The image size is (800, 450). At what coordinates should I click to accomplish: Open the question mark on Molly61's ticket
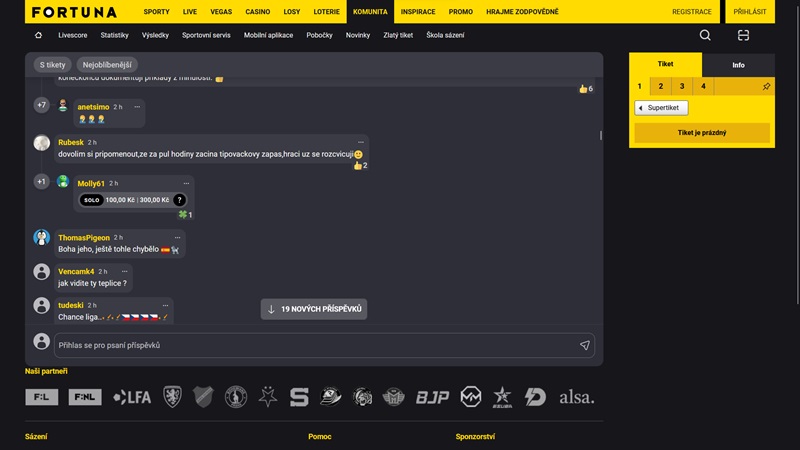(x=179, y=200)
